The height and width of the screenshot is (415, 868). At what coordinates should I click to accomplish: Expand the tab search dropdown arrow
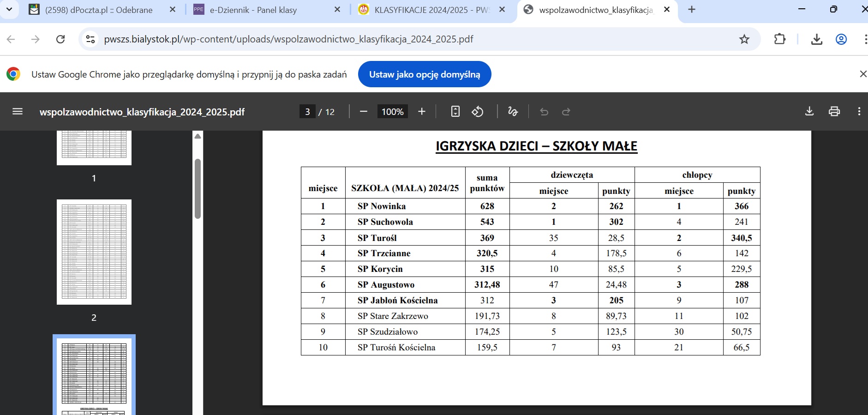pyautogui.click(x=9, y=9)
